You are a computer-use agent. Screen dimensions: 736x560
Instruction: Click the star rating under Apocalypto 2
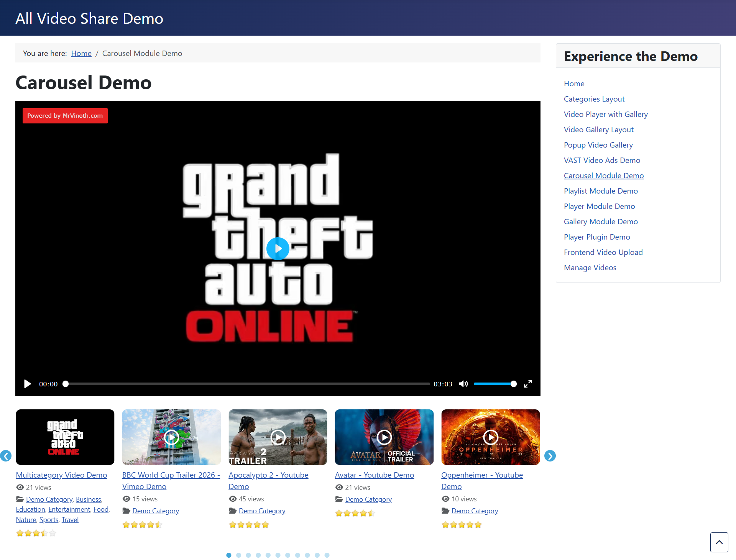[249, 525]
